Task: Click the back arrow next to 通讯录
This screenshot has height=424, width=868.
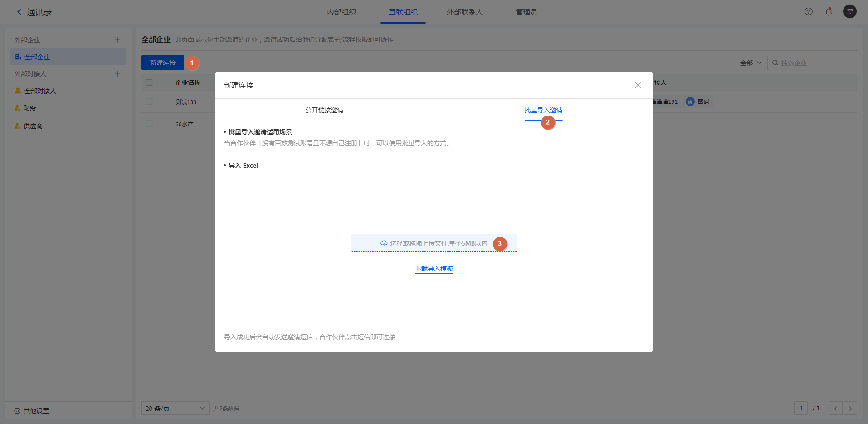Action: click(x=19, y=12)
